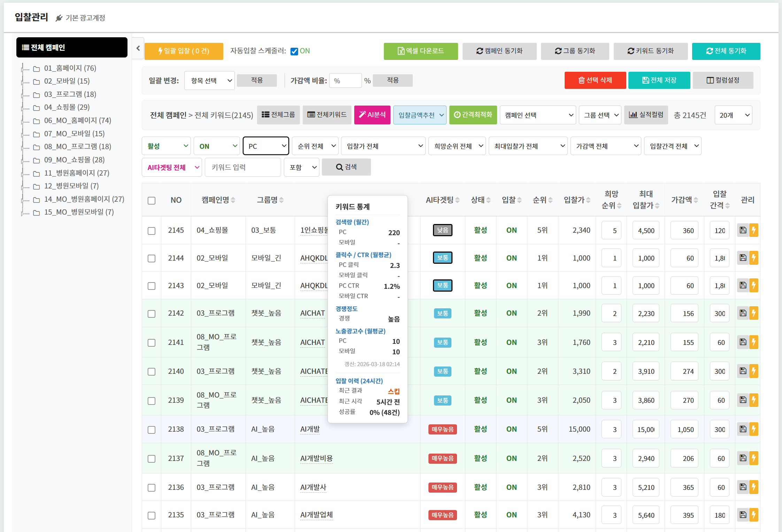This screenshot has width=782, height=532.
Task: Open the 캠페인 선택 dropdown
Action: coord(537,115)
